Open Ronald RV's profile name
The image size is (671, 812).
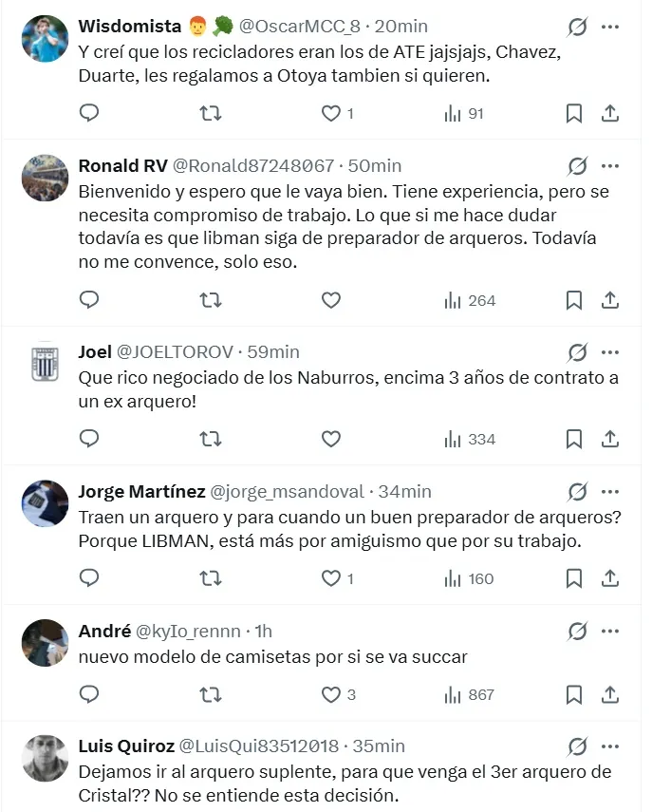coord(122,166)
